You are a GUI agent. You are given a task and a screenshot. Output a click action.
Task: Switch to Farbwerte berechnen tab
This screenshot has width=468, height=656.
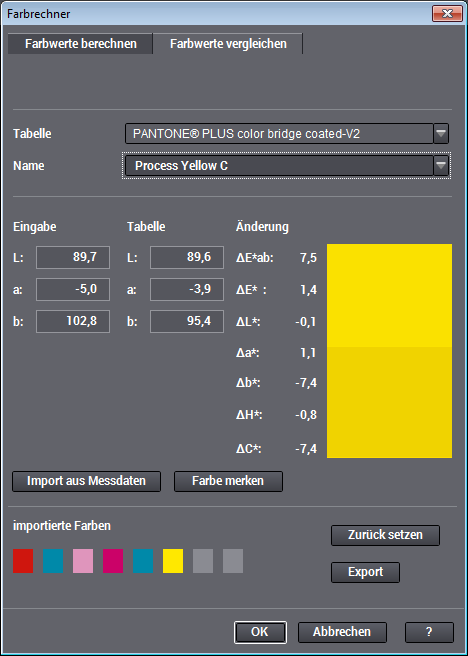(x=80, y=44)
